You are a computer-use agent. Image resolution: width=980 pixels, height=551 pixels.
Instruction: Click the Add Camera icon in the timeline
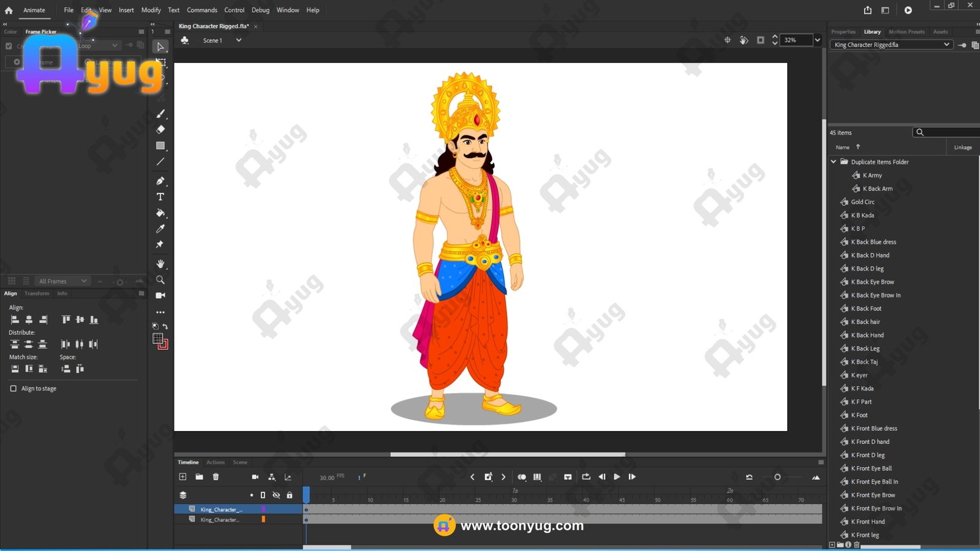click(x=255, y=477)
